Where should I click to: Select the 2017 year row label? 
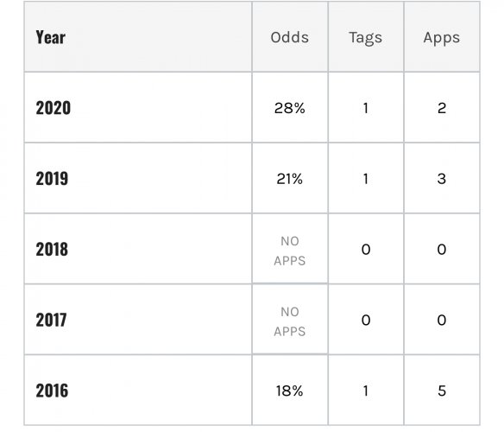tap(51, 320)
